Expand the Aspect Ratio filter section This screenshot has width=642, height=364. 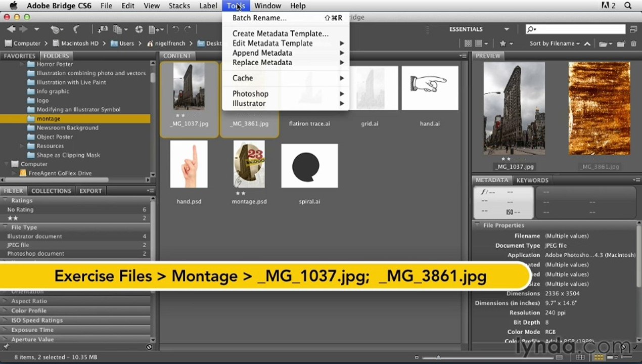pyautogui.click(x=76, y=301)
